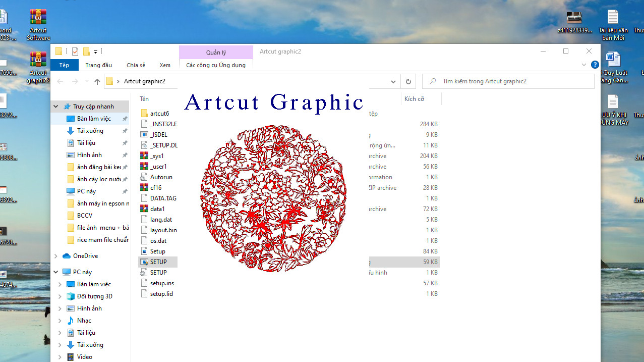Screen dimensions: 644x362
Task: Select the _INST32I.E file name
Action: 164,124
